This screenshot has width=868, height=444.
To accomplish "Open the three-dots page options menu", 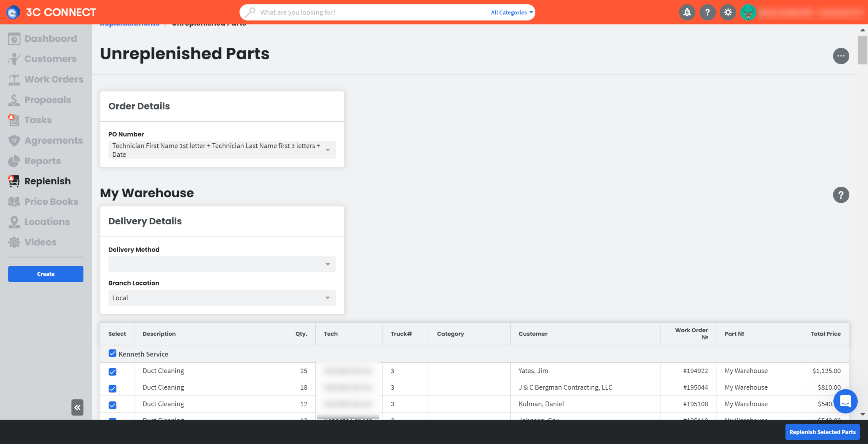I will 841,56.
